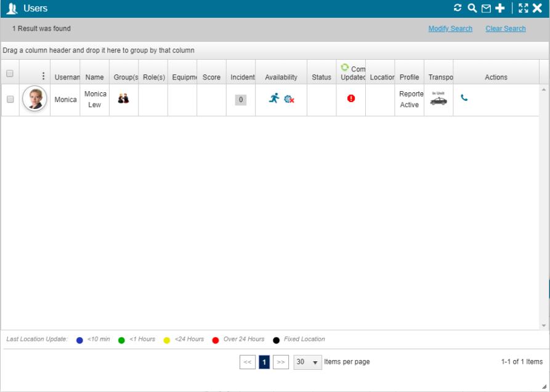Screen dimensions: 550x392
Task: Toggle fullscreen with the expand icon
Action: pyautogui.click(x=524, y=8)
